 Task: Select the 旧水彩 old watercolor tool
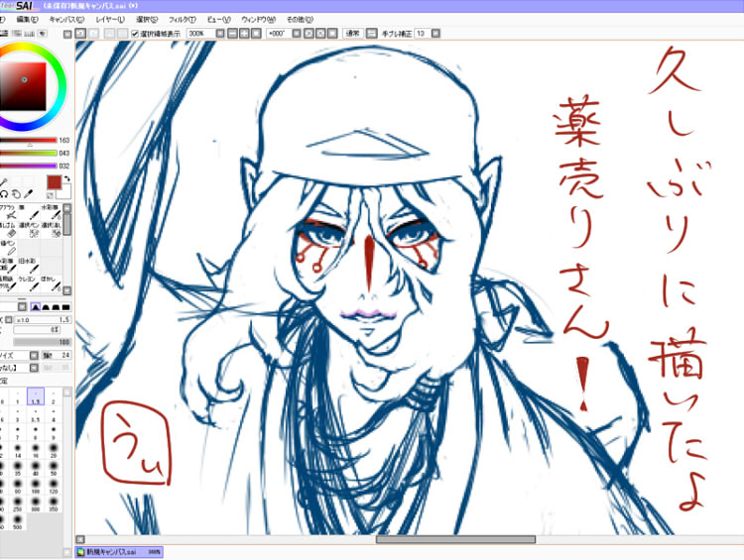pyautogui.click(x=29, y=266)
